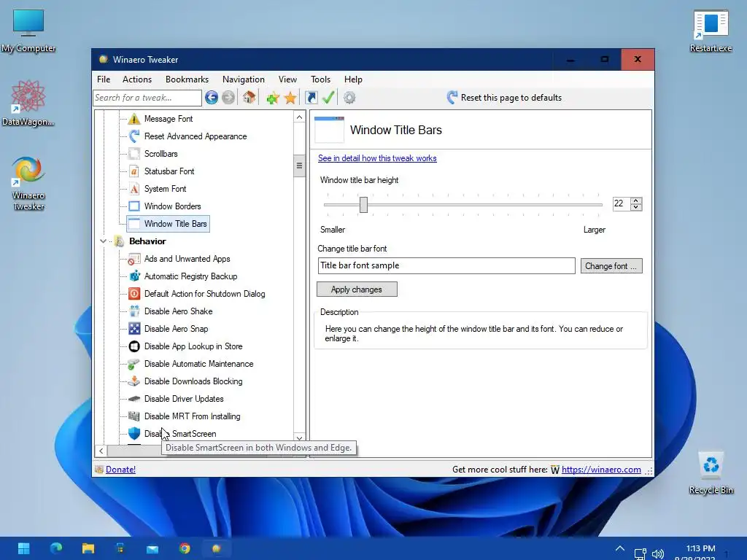Click the Title bar font sample field
The width and height of the screenshot is (747, 560).
tap(446, 265)
